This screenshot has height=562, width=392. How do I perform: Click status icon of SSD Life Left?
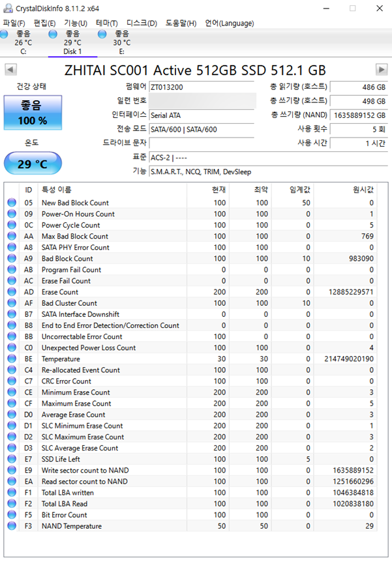pyautogui.click(x=12, y=459)
